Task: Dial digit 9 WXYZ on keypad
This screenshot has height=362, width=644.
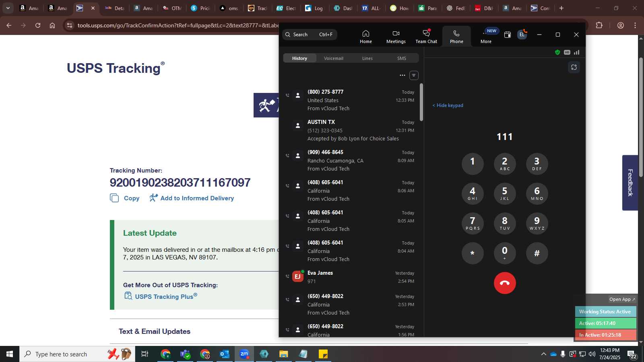Action: [537, 223]
